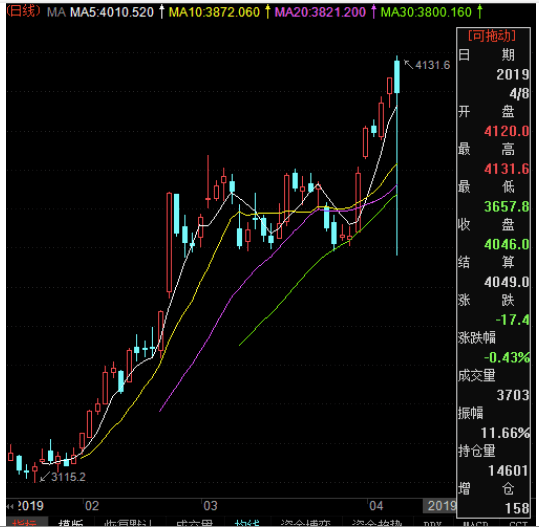This screenshot has width=539, height=527.
Task: Click the magenta up arrow beside MA20
Action: pos(373,12)
